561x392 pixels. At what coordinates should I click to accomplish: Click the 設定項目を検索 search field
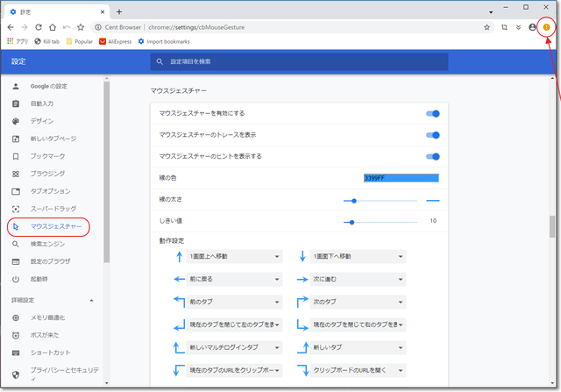click(x=298, y=62)
